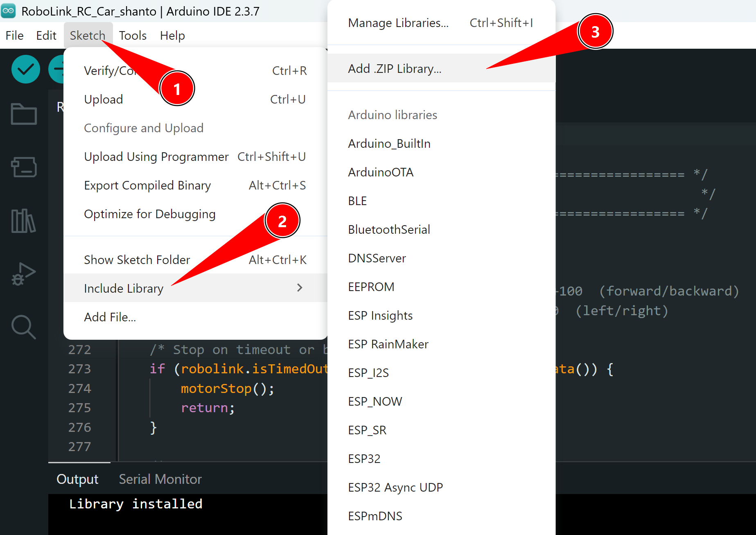Switch to the Serial Monitor tab

(160, 479)
